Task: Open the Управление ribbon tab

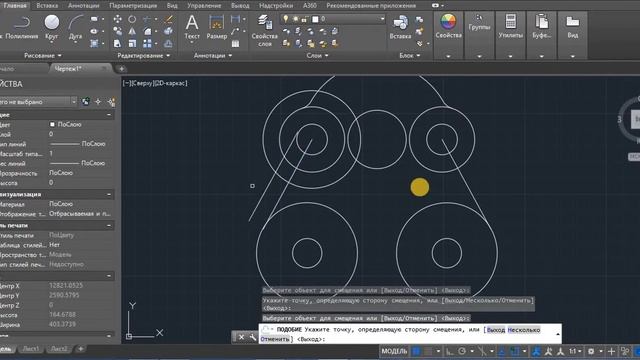Action: pyautogui.click(x=204, y=6)
